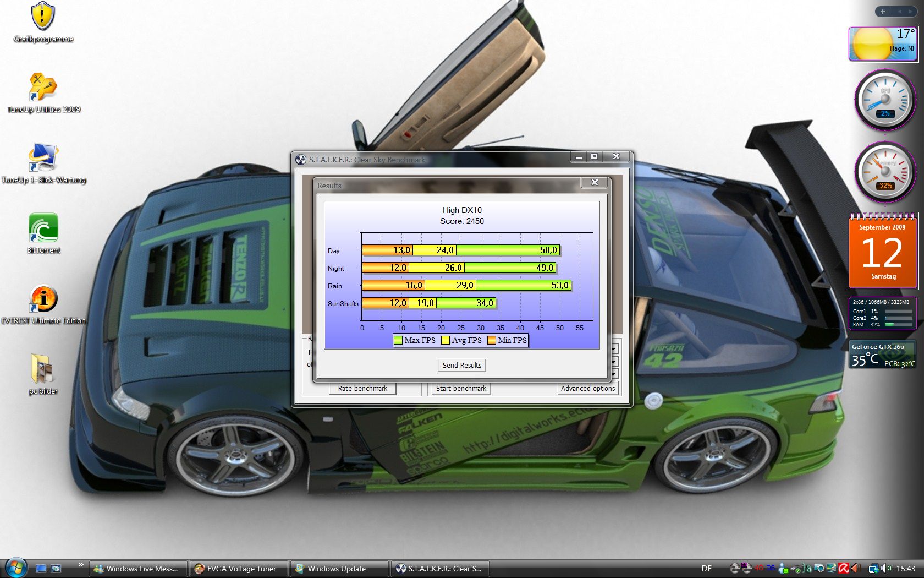The width and height of the screenshot is (924, 578).
Task: Click the Windows Live Messenger tray icon
Action: (783, 569)
